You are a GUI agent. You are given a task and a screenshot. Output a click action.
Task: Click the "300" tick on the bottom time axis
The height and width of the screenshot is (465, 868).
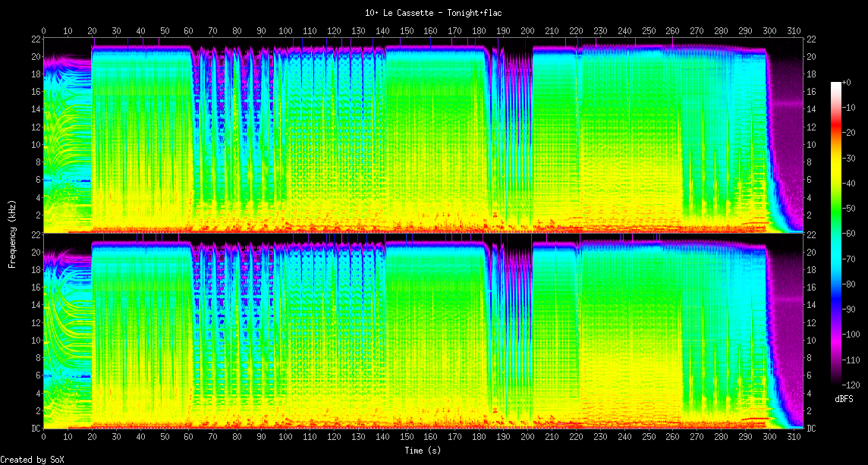[769, 438]
